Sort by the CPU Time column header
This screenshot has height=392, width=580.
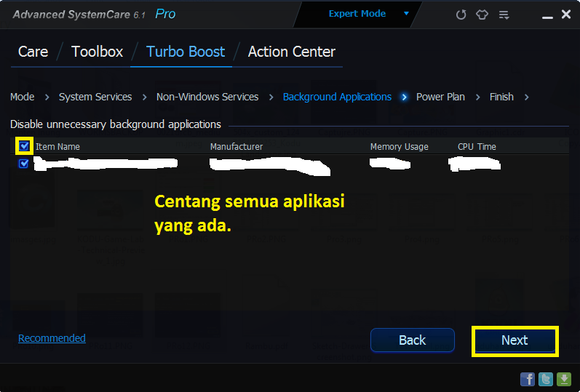pos(477,147)
